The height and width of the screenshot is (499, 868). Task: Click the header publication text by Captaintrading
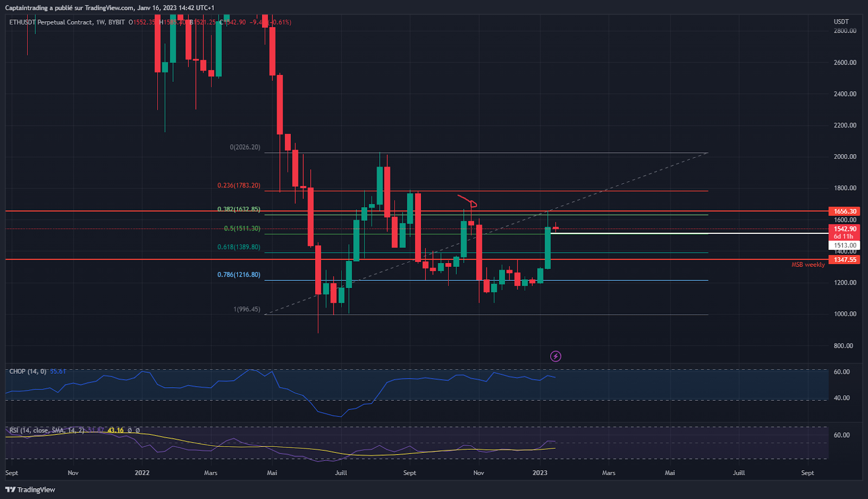(110, 8)
